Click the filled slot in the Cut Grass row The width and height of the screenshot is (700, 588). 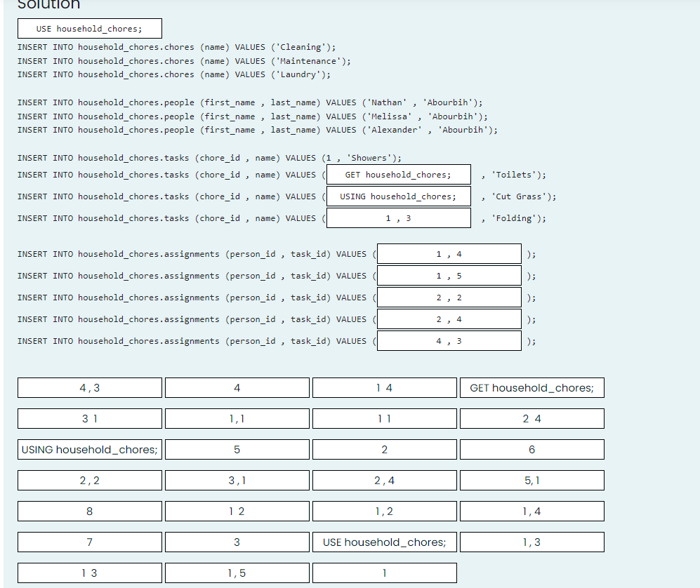point(399,196)
